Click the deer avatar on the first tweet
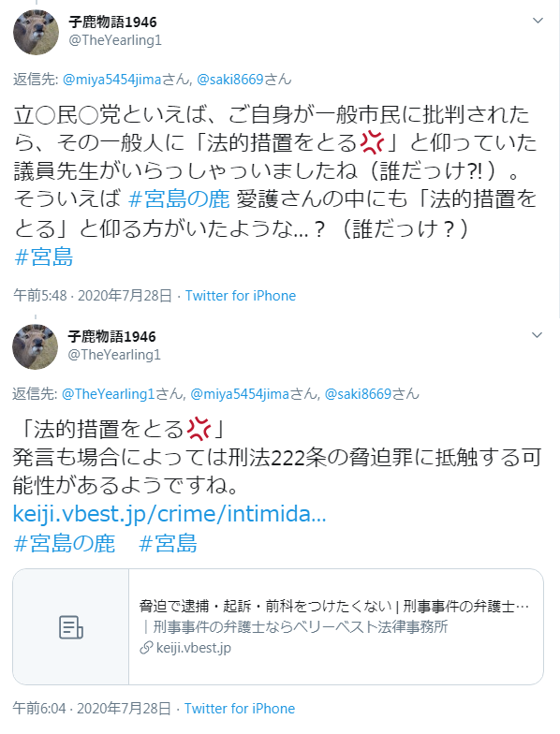The height and width of the screenshot is (734, 560). [x=36, y=32]
